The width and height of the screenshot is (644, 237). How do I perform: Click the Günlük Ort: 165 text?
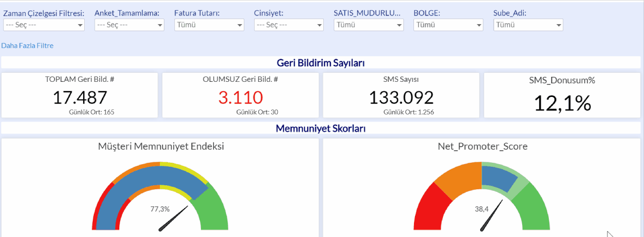pos(92,112)
